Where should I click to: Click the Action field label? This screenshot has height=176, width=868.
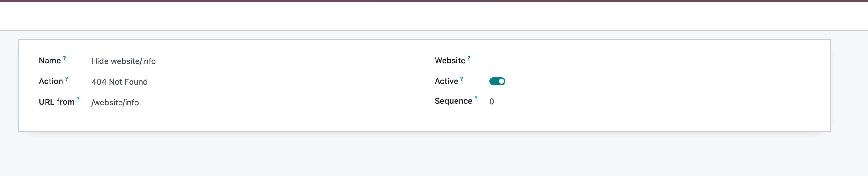pos(51,82)
